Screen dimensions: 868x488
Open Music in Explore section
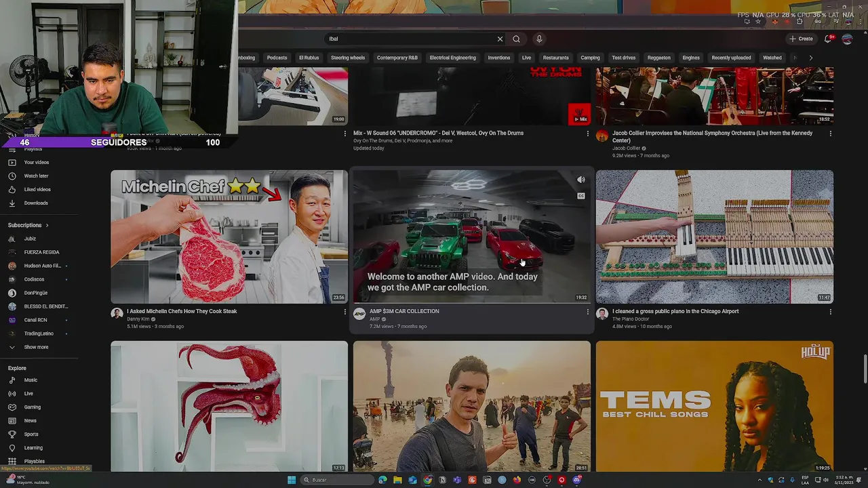(x=31, y=380)
